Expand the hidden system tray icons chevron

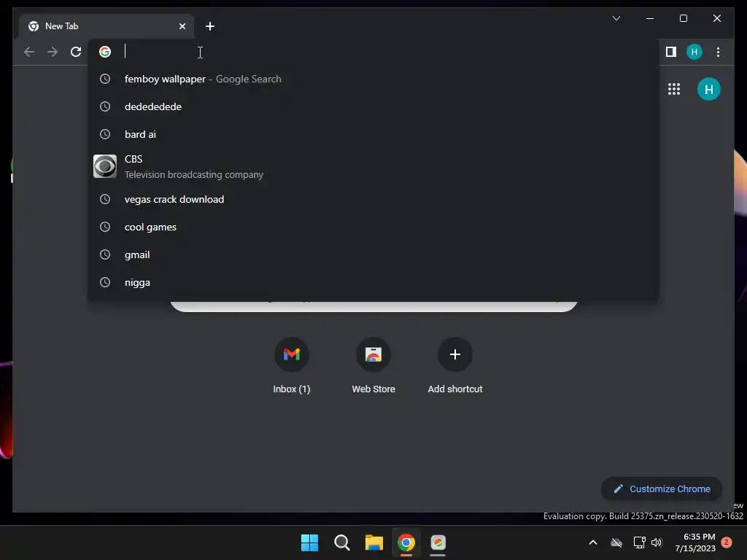(593, 542)
